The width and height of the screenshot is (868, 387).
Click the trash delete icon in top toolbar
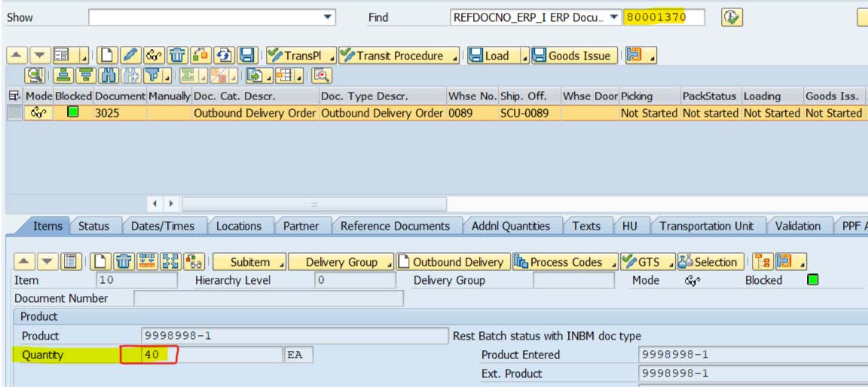coord(177,56)
